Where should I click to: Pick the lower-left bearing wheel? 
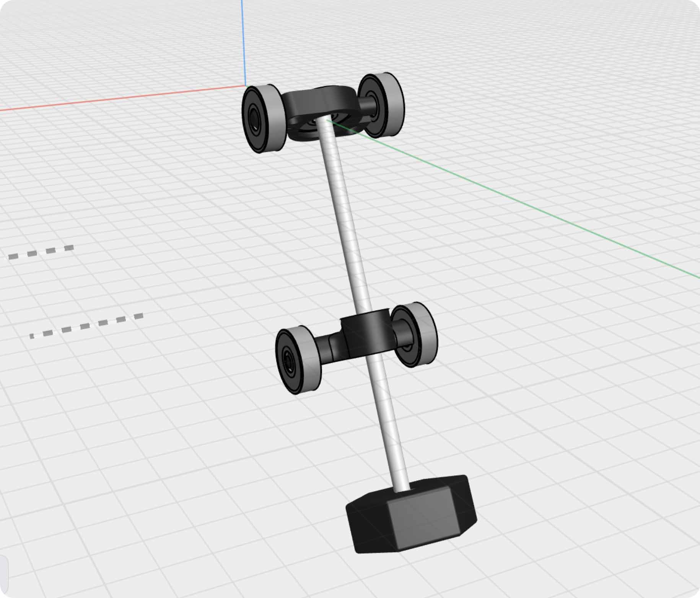[298, 361]
